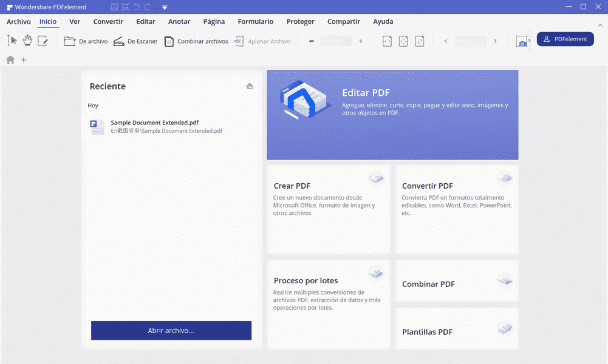
Task: Expand the quick access toolbar dropdown
Action: click(165, 7)
